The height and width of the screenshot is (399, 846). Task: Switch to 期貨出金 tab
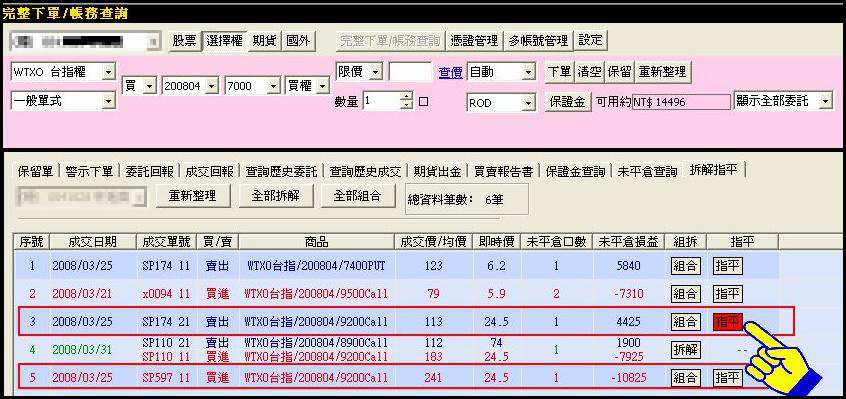(x=437, y=172)
